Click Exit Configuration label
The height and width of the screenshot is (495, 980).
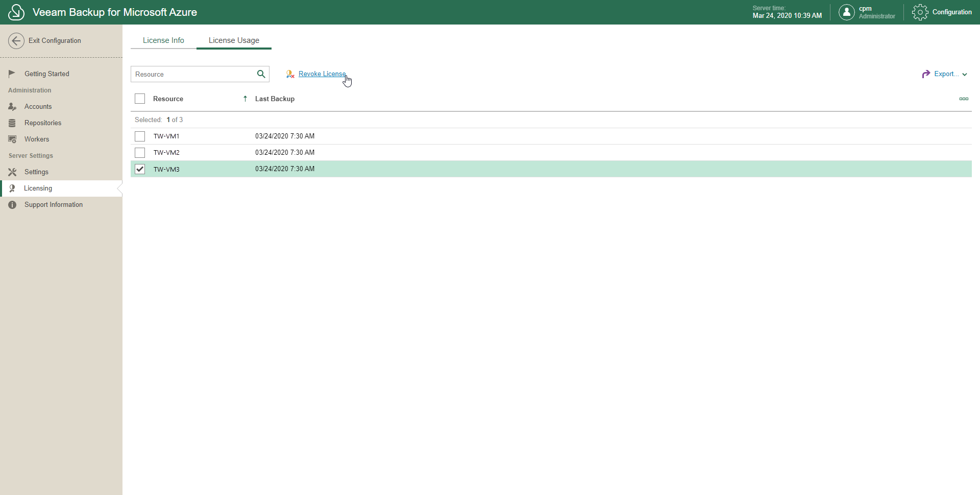[55, 41]
